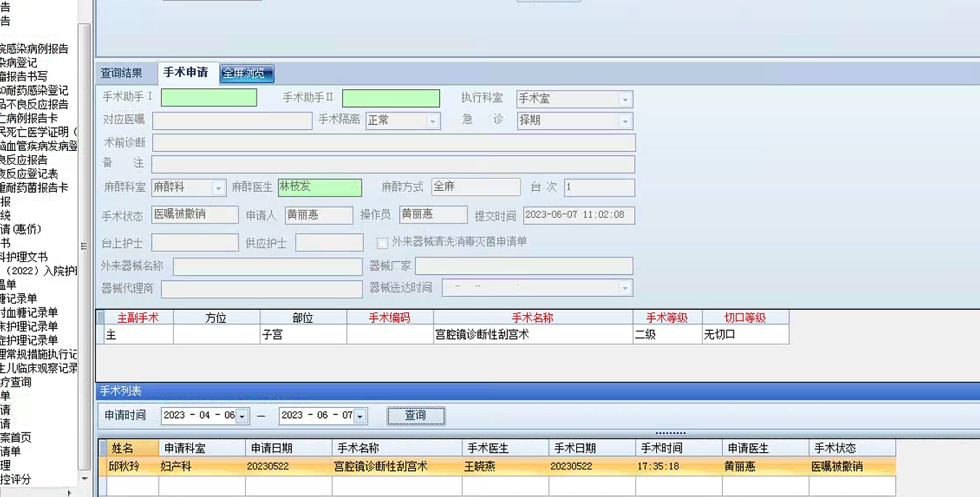Click the 手术编码 column header

[x=390, y=318]
